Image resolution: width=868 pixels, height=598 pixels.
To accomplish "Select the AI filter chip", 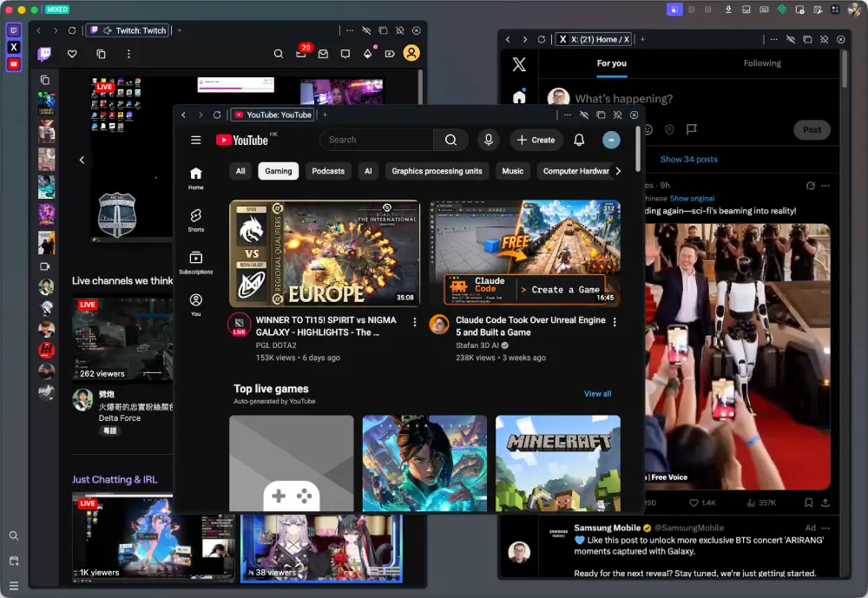I will (368, 171).
